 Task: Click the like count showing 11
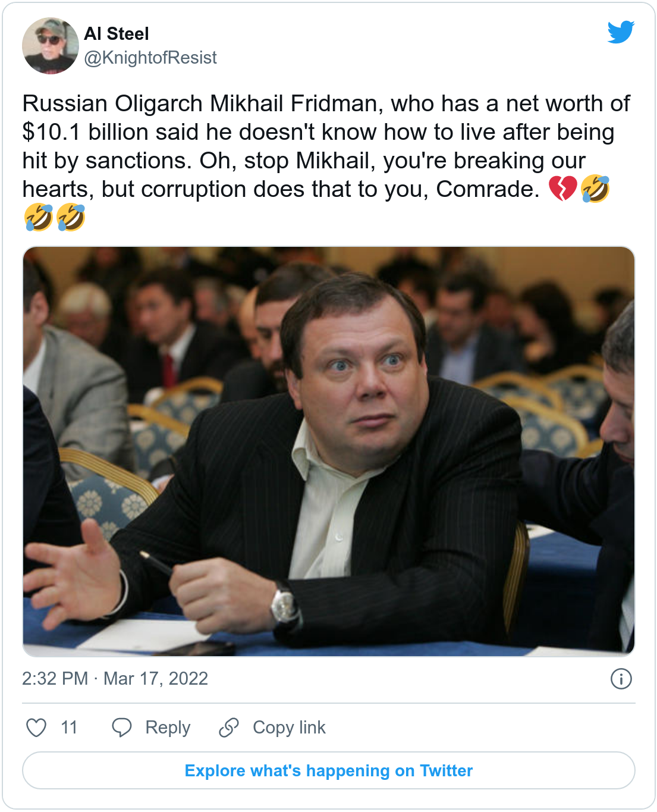pos(69,727)
